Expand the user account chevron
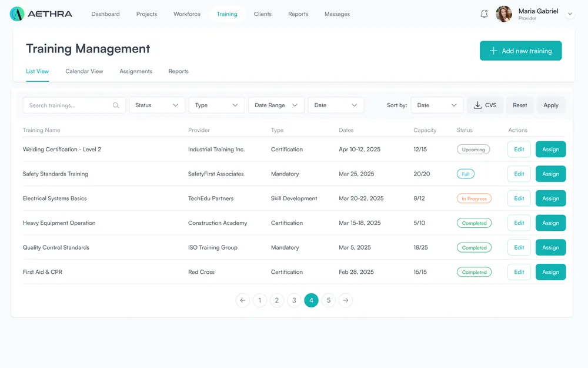 (570, 14)
